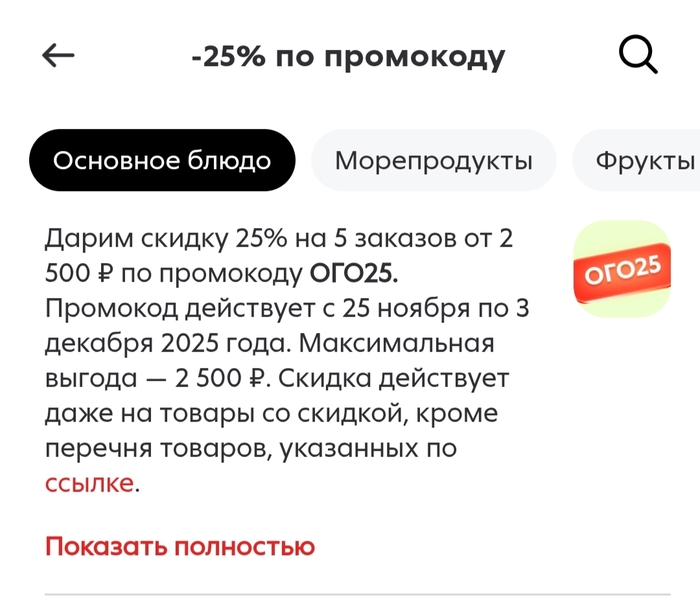The height and width of the screenshot is (607, 700).
Task: Tap the перечня товаров, указанных по line
Action: tap(250, 449)
